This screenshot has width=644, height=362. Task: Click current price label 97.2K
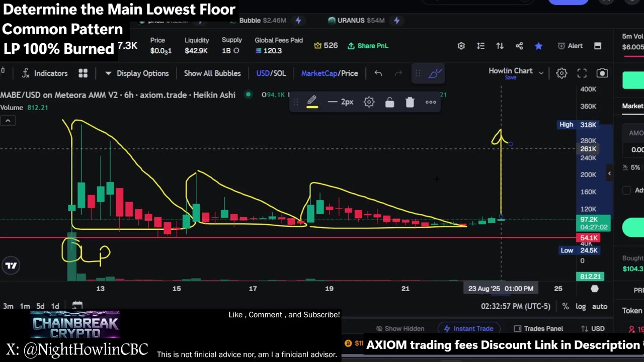[593, 220]
